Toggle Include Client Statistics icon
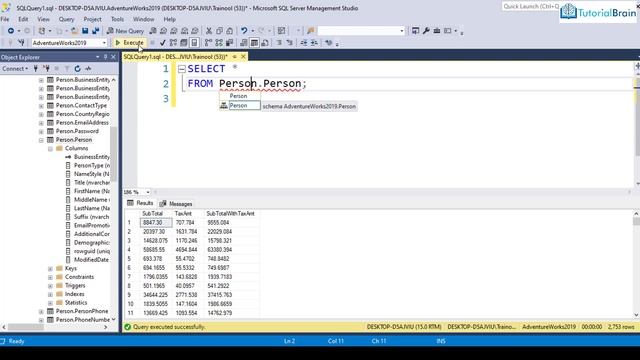Image resolution: width=640 pixels, height=360 pixels. [230, 42]
